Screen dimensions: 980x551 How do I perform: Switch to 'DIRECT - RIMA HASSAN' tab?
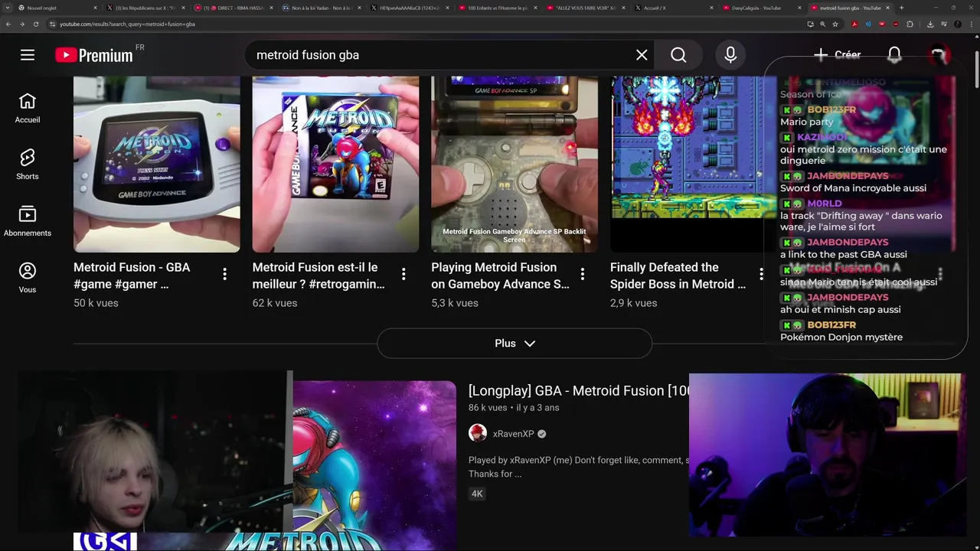coord(232,8)
